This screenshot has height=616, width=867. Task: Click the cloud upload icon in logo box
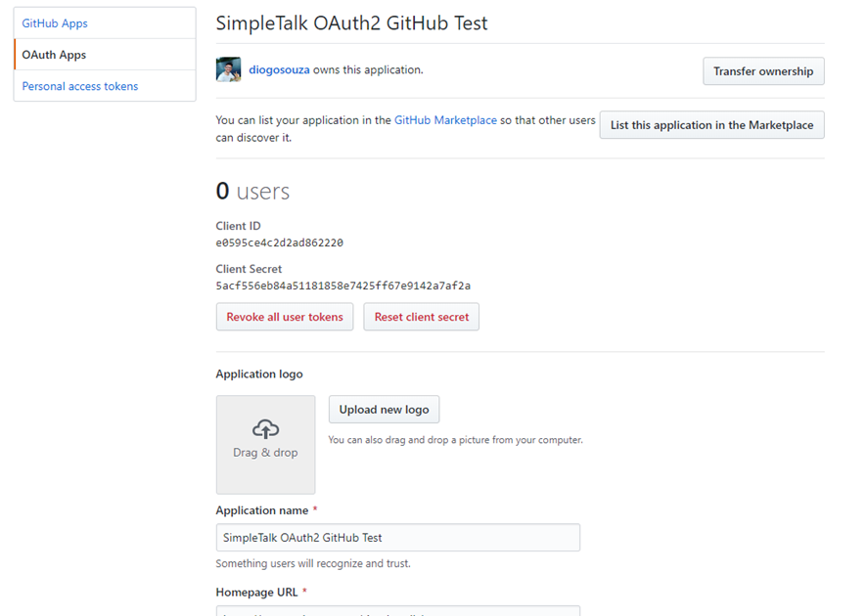click(x=266, y=429)
